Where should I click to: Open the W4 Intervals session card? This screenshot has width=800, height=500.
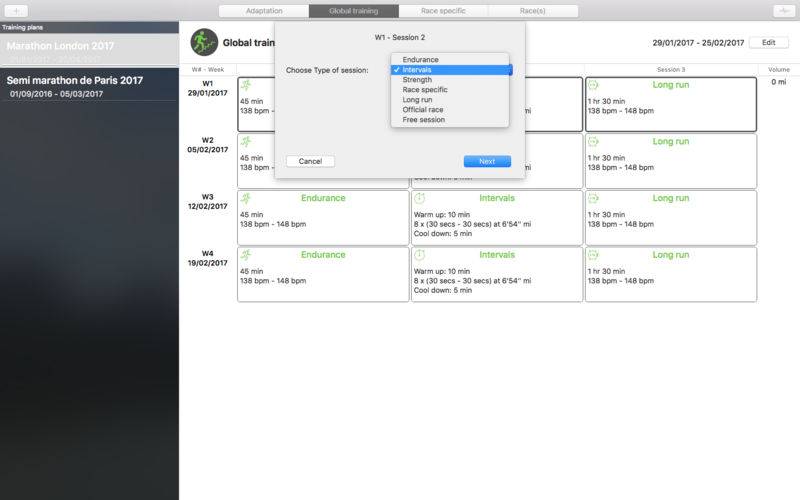click(x=497, y=274)
